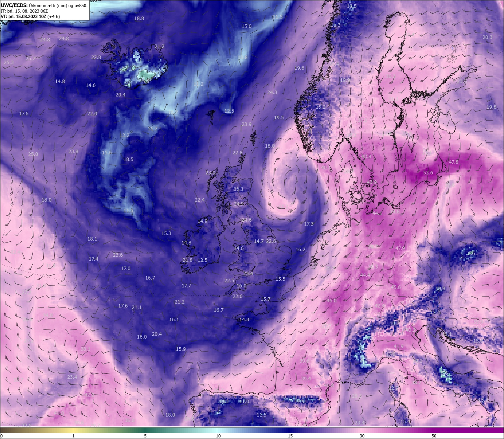504x439 pixels.
Task: Click the 21.8 value label
Action: pyautogui.click(x=187, y=260)
